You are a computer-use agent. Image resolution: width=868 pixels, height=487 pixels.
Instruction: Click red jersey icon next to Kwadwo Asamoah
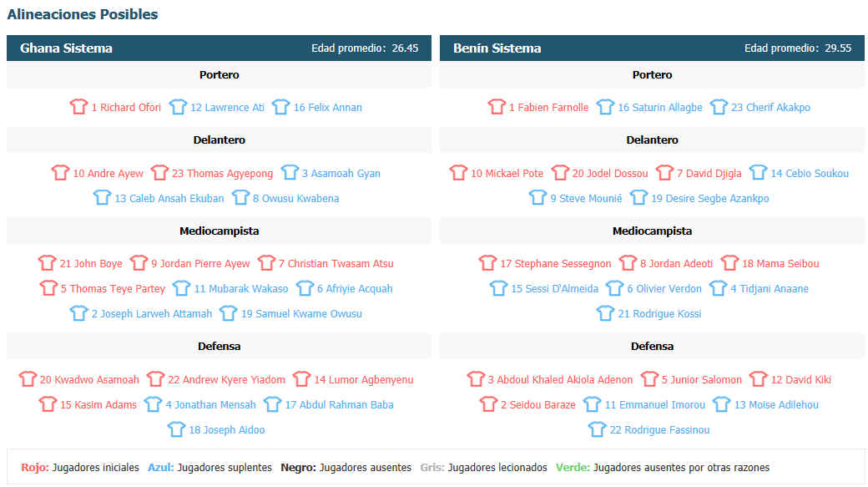[x=27, y=379]
